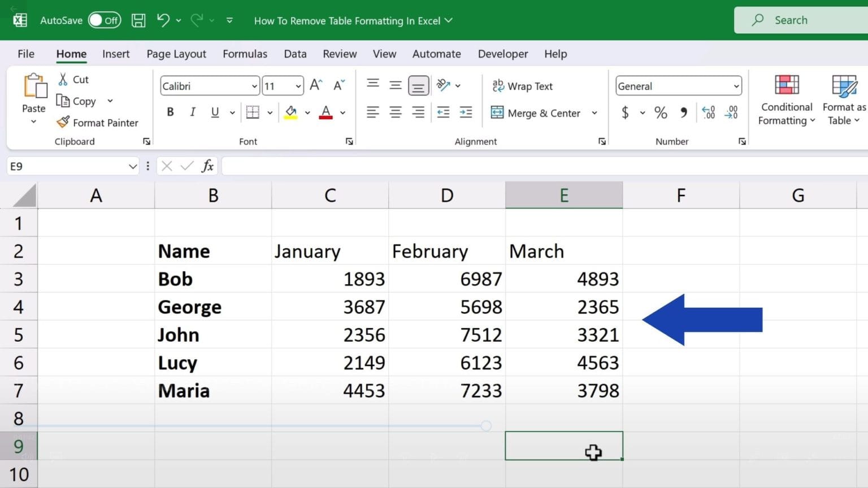The height and width of the screenshot is (488, 868).
Task: Open the Formulas ribbon tab
Action: point(245,54)
